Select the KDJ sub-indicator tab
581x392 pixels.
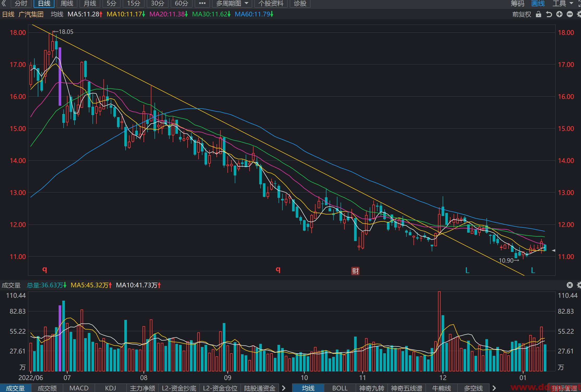tap(110, 388)
